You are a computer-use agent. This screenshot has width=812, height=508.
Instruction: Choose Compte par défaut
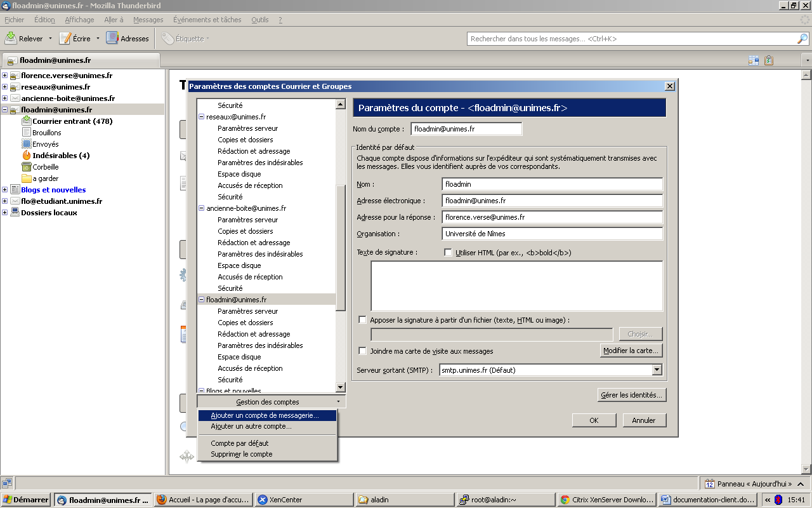267,443
